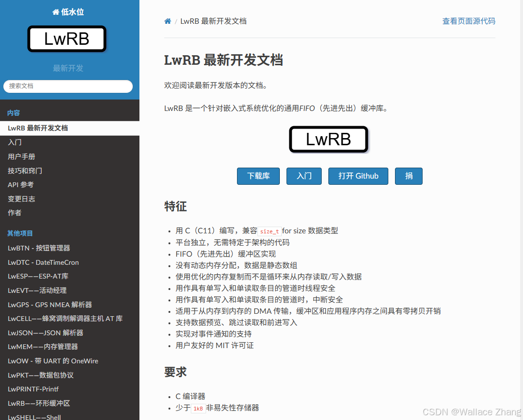
Task: Click the page title LwRB 最新开发文档 heading
Action: (224, 60)
